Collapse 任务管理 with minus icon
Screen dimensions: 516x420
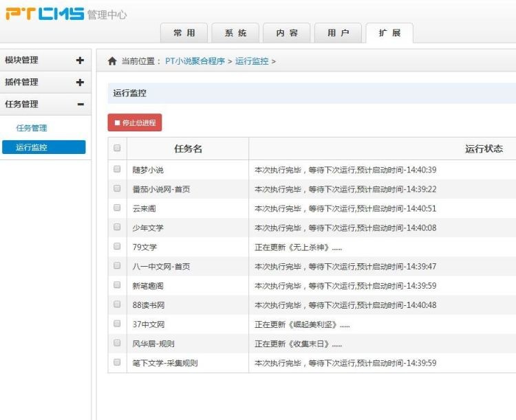[x=80, y=104]
